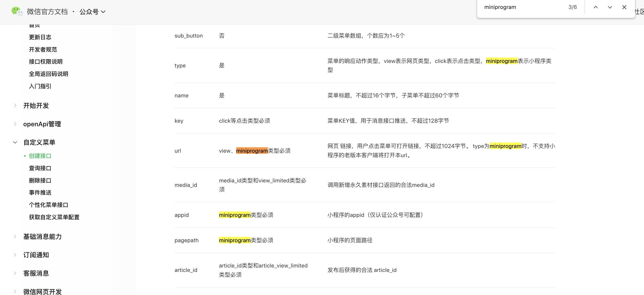
Task: Click the 微信官方文档 title link
Action: click(x=47, y=12)
